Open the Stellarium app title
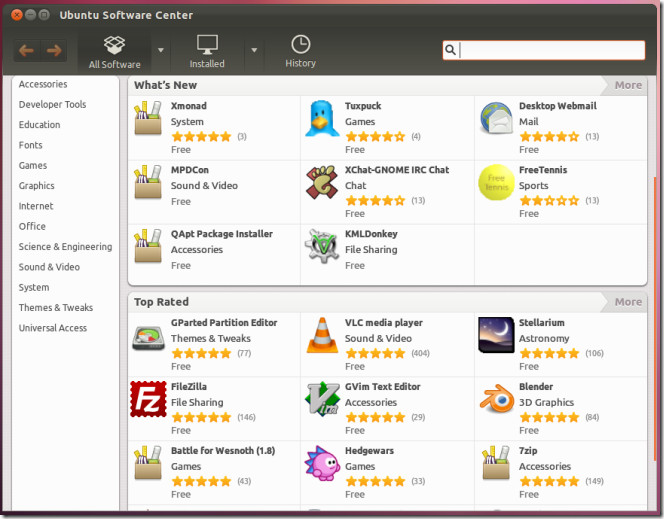 coord(542,323)
